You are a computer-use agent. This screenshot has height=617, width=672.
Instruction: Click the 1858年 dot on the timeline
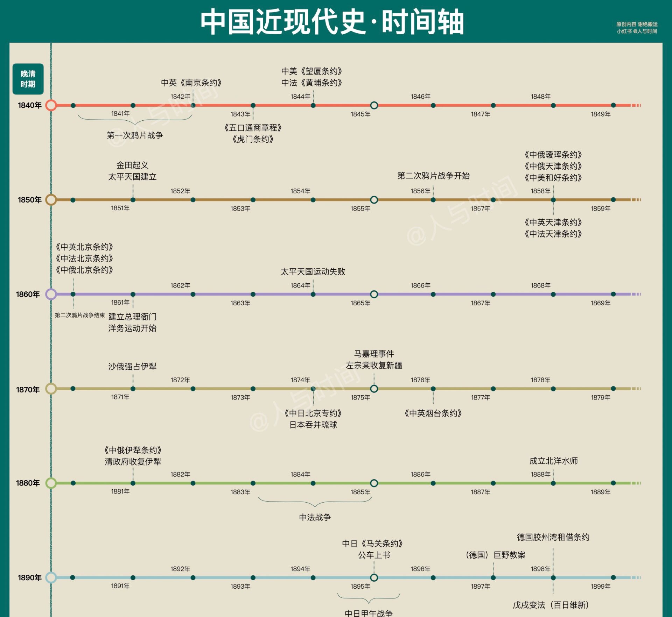point(553,200)
